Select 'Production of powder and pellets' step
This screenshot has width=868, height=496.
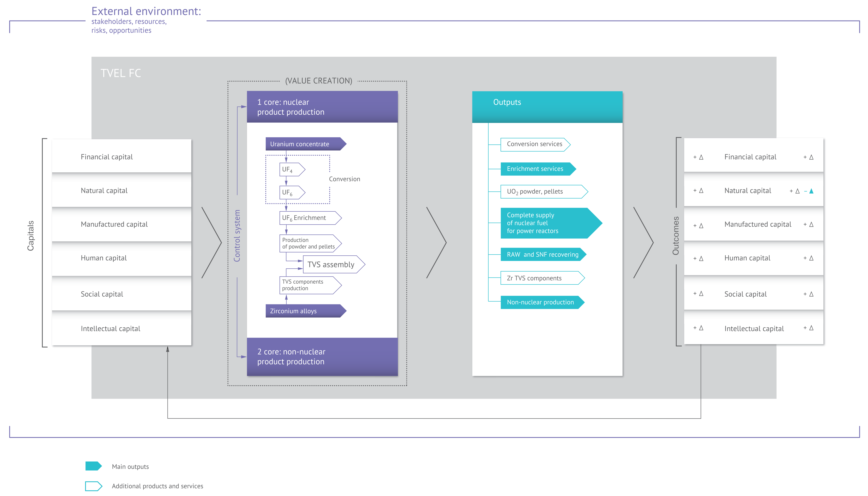(310, 243)
